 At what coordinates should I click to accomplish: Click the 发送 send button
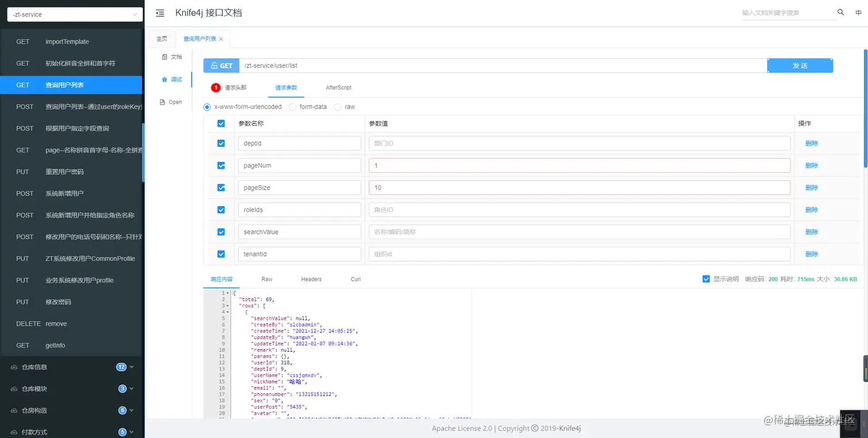point(800,65)
